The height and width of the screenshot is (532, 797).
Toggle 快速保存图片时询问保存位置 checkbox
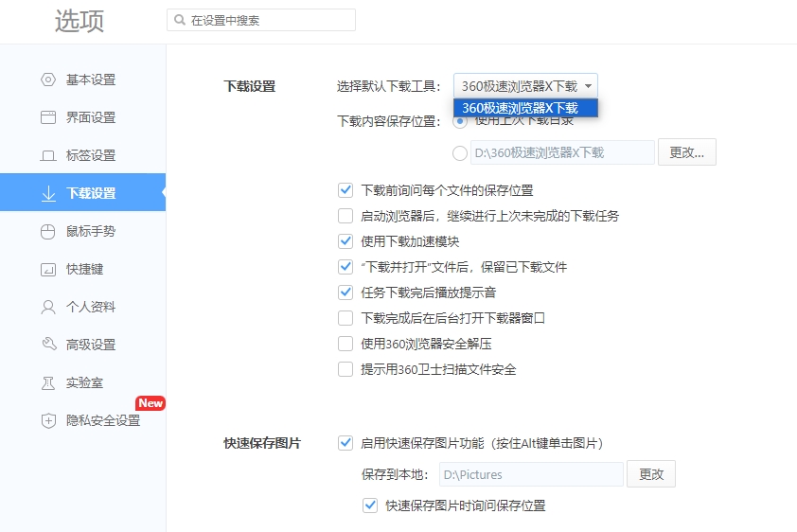point(370,505)
